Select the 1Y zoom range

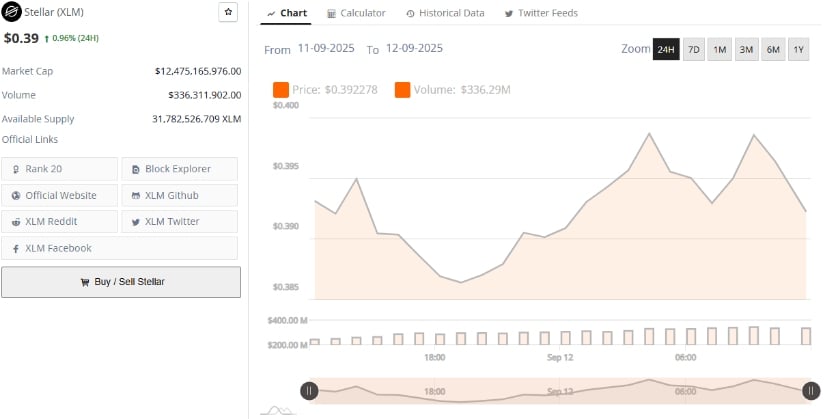coord(798,49)
